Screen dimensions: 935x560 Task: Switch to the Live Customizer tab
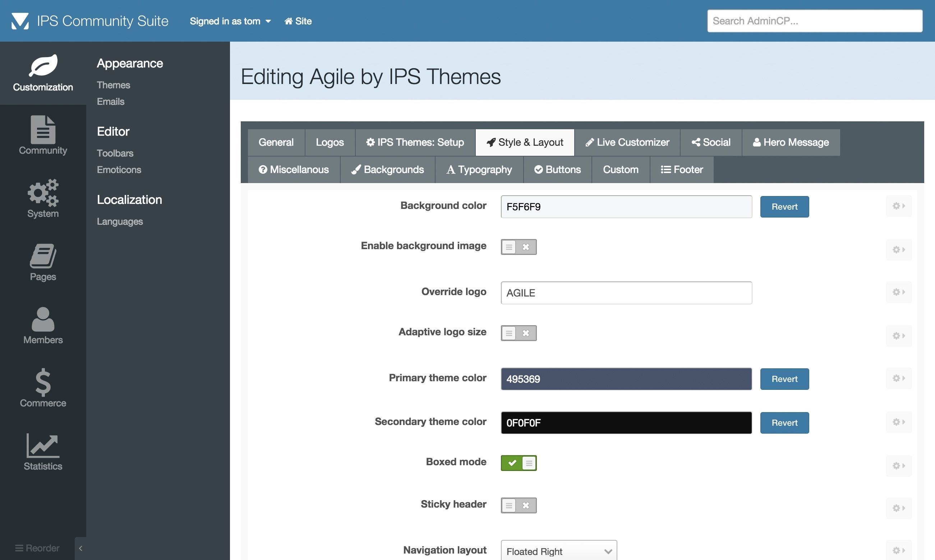627,142
